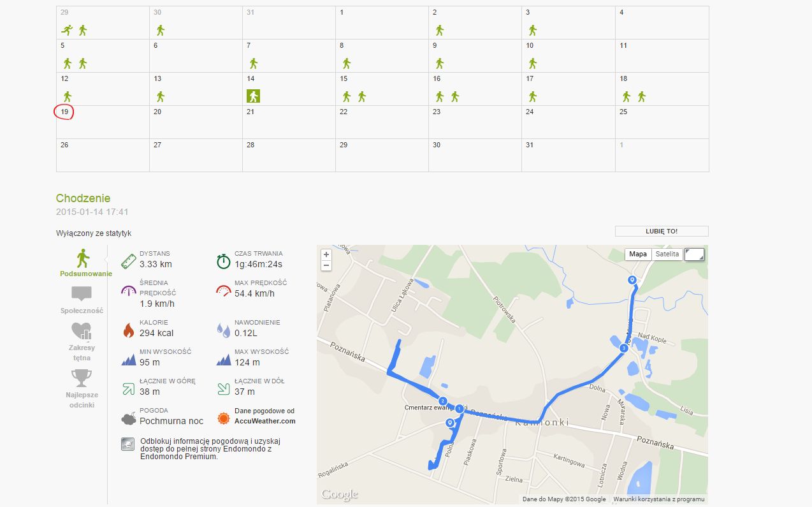This screenshot has height=507, width=812.
Task: Click Warunki korzystania z programu link
Action: [x=658, y=499]
